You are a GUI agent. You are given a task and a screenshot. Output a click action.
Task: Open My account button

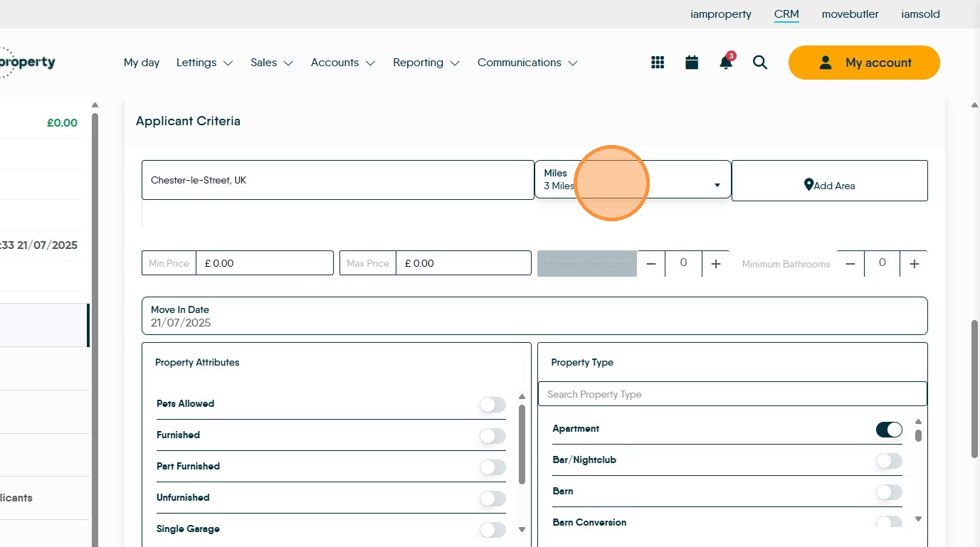pyautogui.click(x=864, y=63)
